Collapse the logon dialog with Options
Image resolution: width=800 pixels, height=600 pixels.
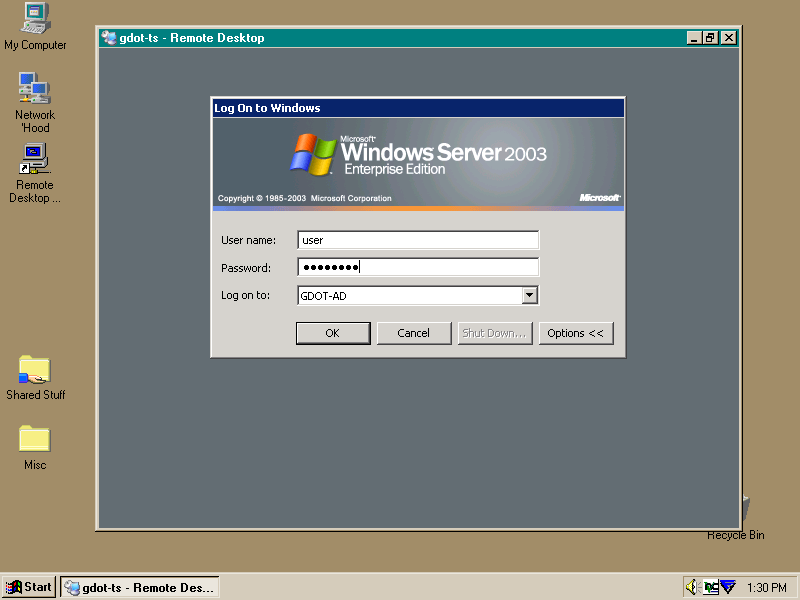pyautogui.click(x=576, y=333)
